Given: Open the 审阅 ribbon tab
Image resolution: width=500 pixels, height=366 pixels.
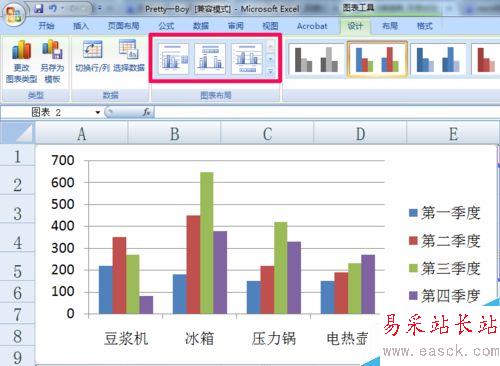Looking at the screenshot, I should tap(236, 26).
